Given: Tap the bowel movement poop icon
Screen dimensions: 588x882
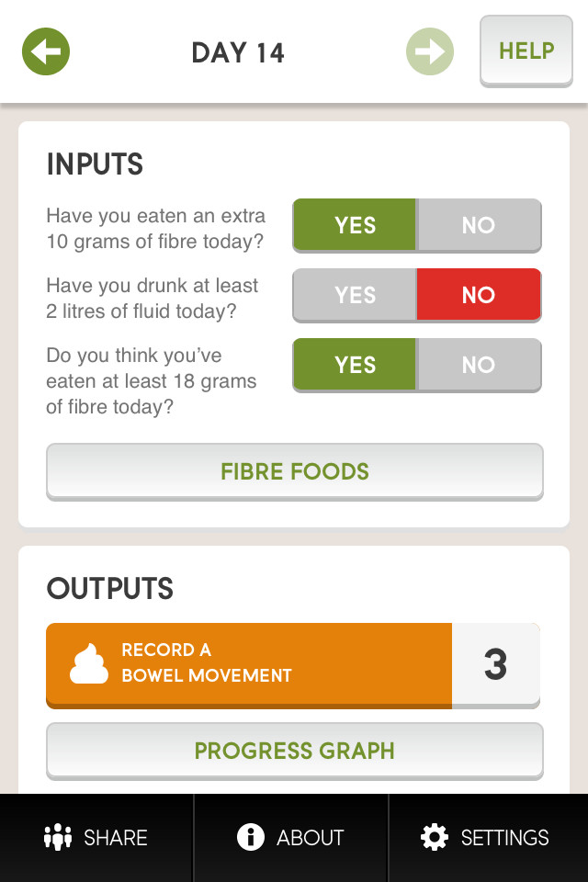Looking at the screenshot, I should (x=89, y=663).
